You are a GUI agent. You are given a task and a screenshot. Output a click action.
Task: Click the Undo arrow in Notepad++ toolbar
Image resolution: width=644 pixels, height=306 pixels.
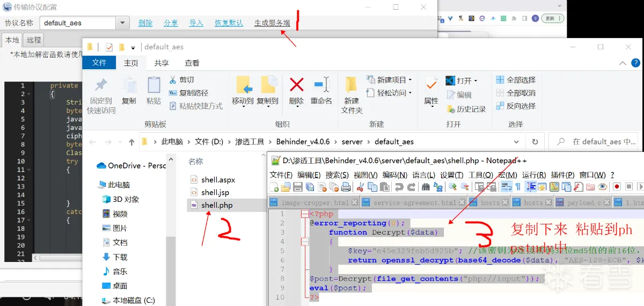tap(399, 187)
